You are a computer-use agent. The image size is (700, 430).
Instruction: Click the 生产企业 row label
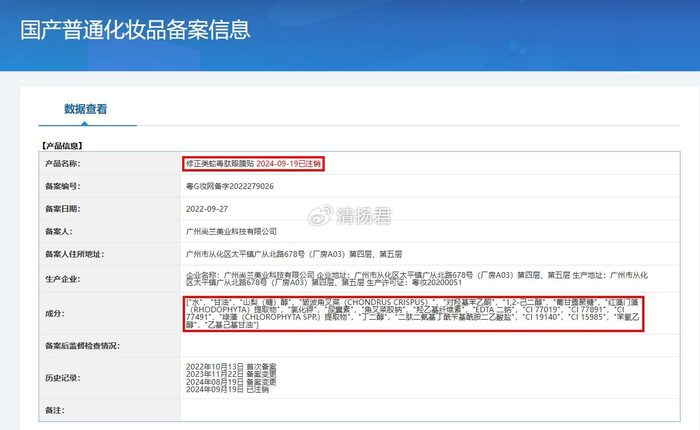(62, 279)
